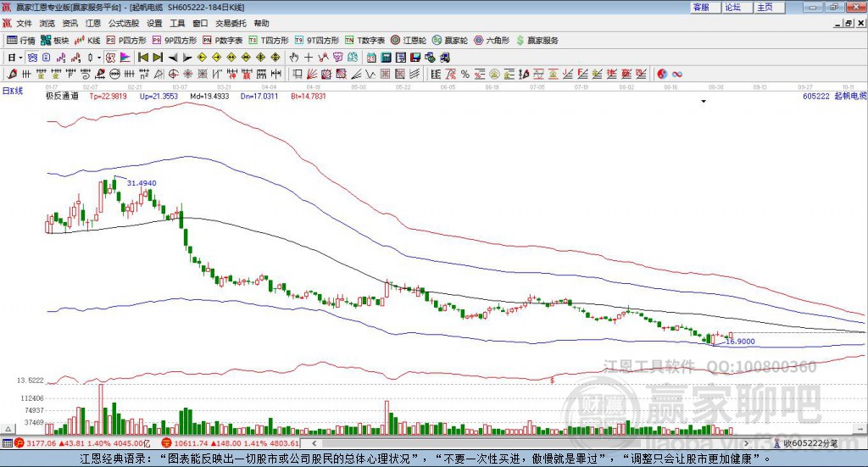Click the 31.4940 high price label

point(142,182)
